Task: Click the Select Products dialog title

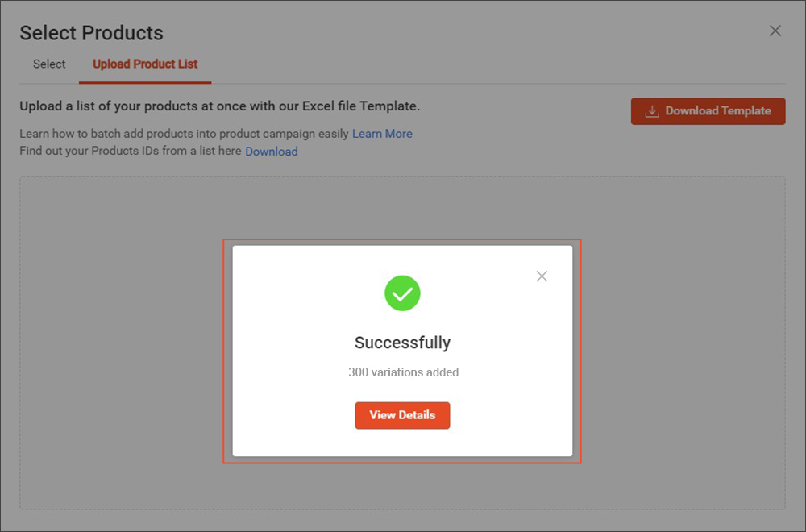Action: coord(91,33)
